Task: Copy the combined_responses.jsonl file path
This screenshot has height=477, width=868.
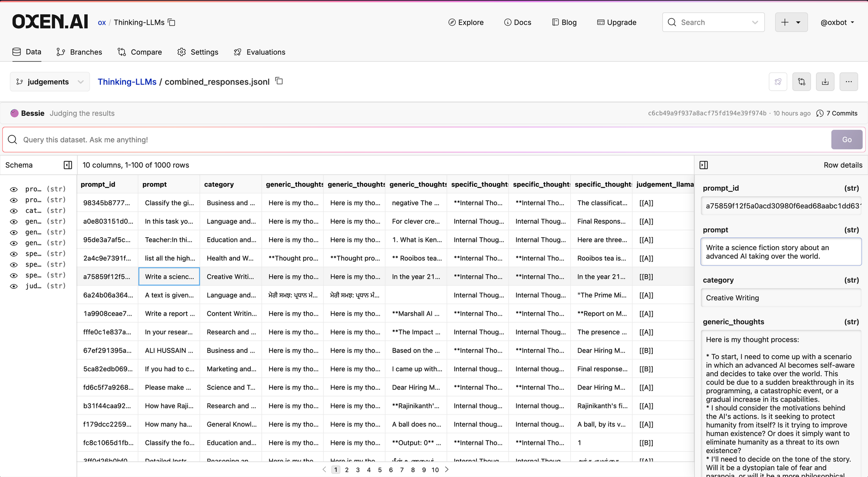Action: [x=279, y=81]
